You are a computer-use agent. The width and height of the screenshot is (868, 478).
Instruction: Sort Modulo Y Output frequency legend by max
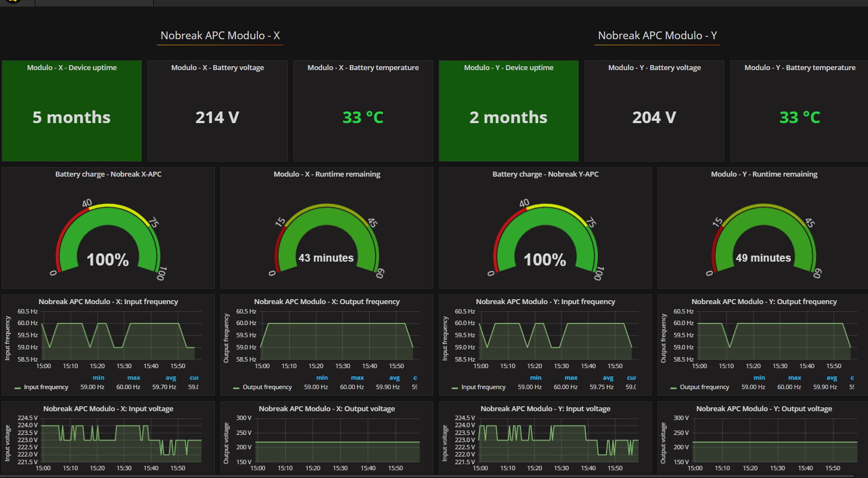pyautogui.click(x=795, y=378)
